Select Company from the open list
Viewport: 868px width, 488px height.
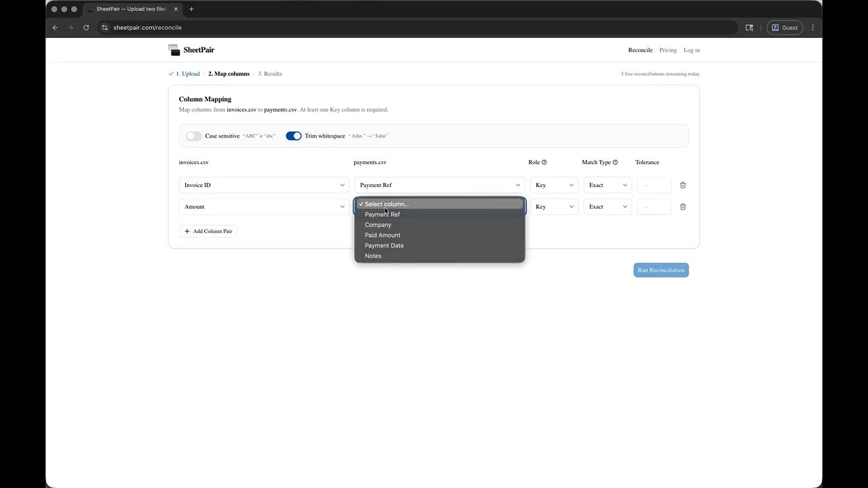439,225
